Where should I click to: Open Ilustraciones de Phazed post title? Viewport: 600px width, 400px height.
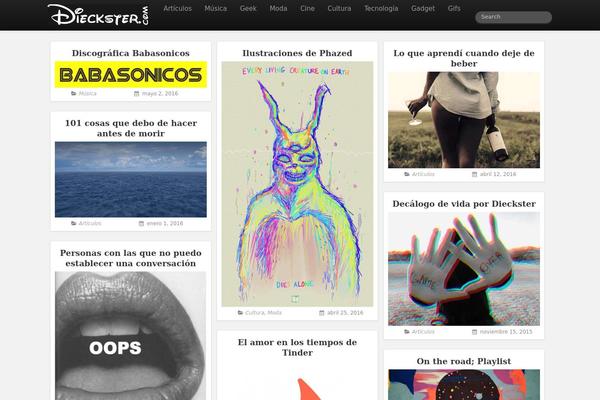pos(297,53)
